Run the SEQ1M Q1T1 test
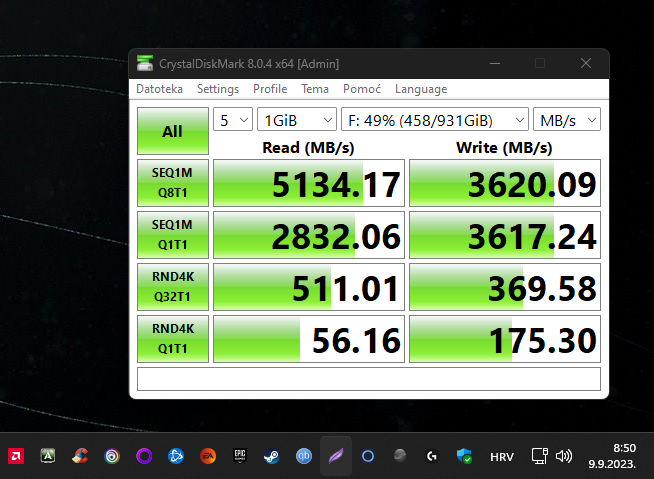 coord(173,235)
